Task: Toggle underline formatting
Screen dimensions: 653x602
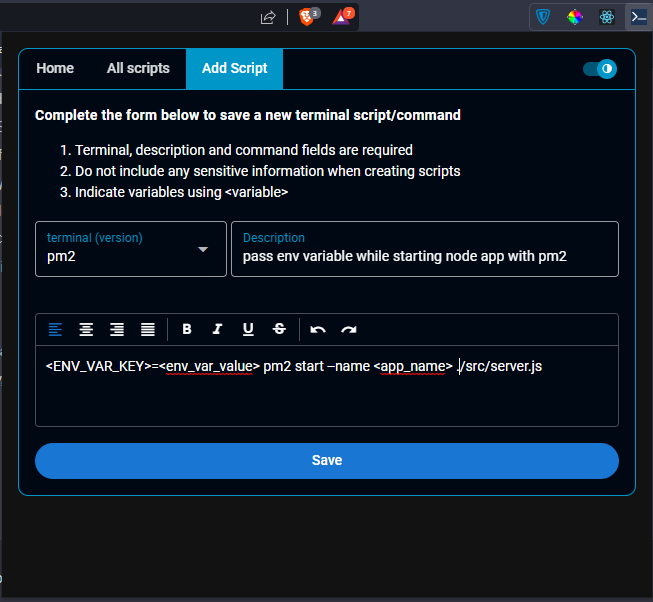Action: tap(248, 329)
